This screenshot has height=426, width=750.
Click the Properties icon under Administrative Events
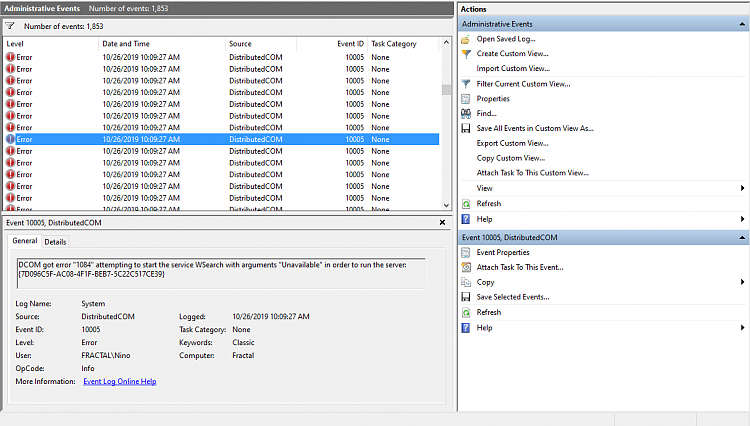point(465,99)
